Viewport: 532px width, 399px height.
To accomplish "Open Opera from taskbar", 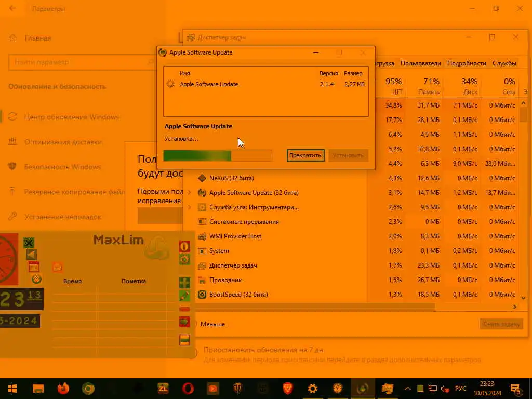I will click(x=188, y=389).
